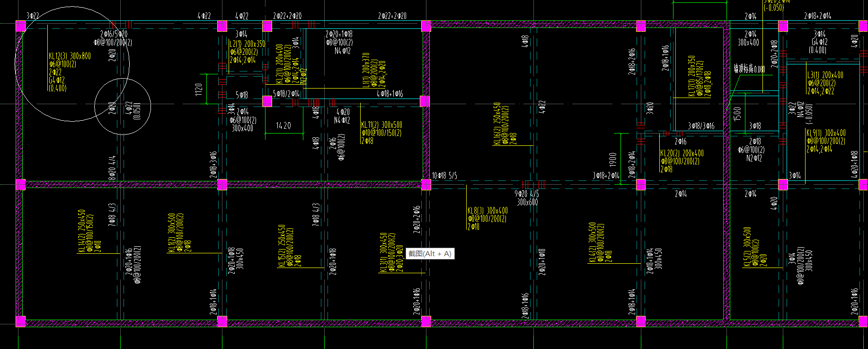Click the vertical label "KL3(1) 300x450"
This screenshot has width=868, height=349.
tap(383, 252)
